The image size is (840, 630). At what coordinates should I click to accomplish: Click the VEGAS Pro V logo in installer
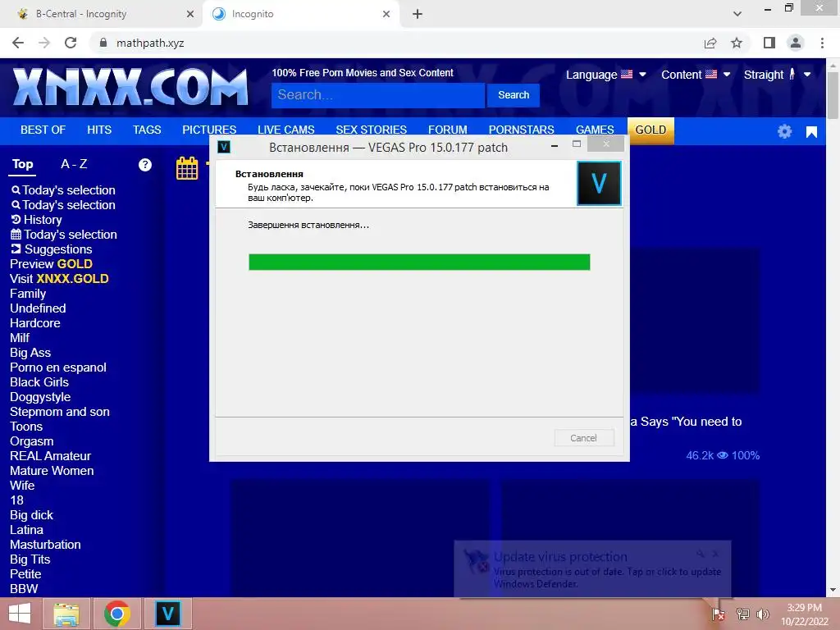click(x=599, y=184)
